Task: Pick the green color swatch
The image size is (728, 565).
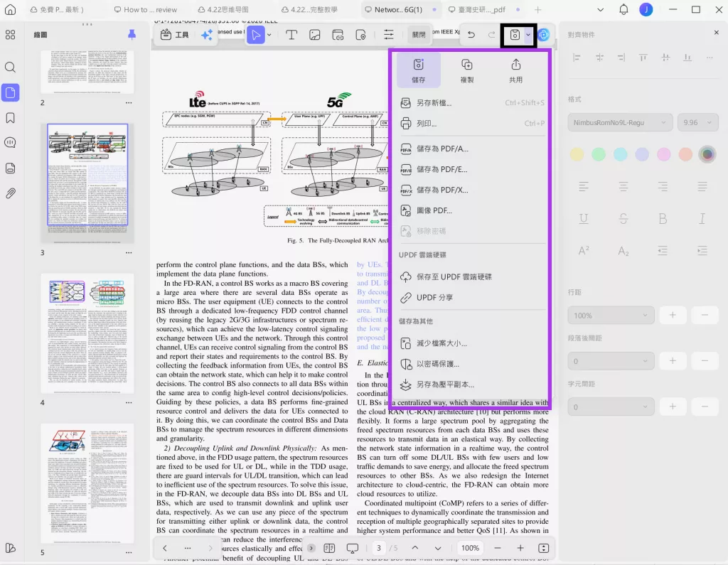Action: [599, 154]
